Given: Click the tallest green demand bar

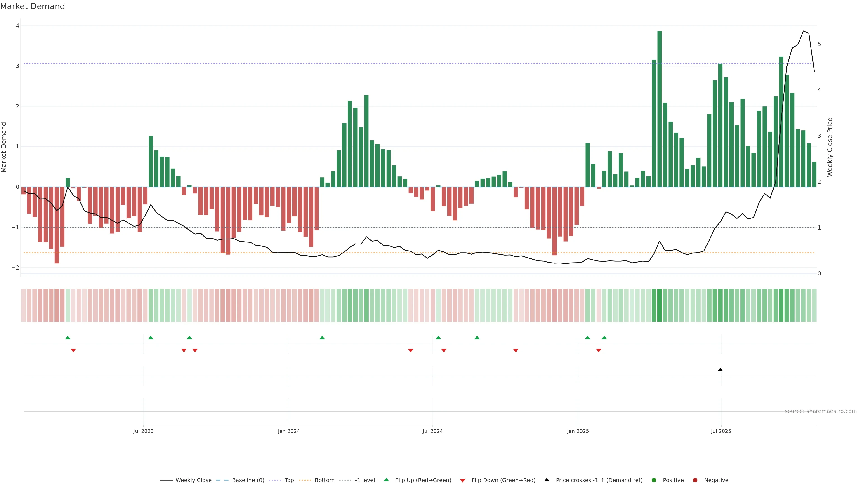Looking at the screenshot, I should coord(659,108).
